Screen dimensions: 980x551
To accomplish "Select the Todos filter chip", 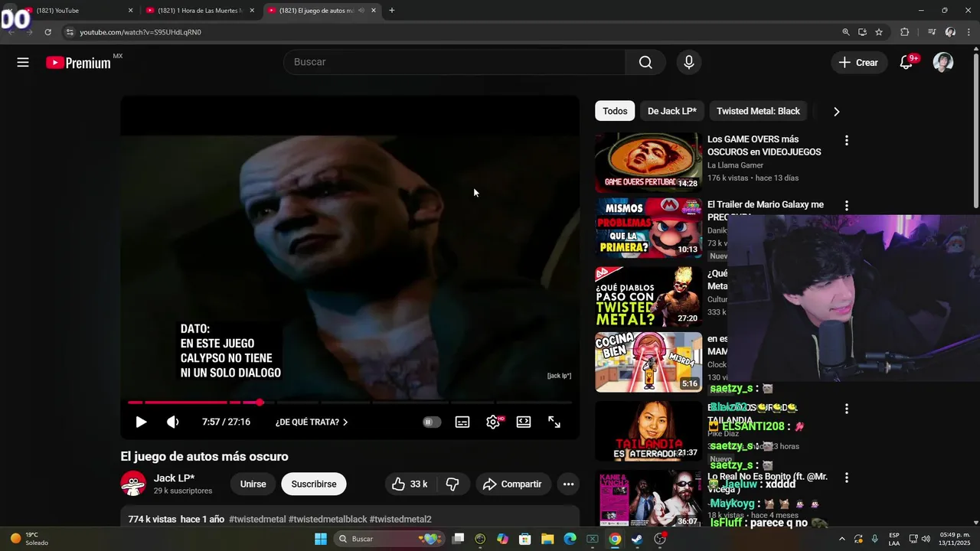I will [x=615, y=111].
